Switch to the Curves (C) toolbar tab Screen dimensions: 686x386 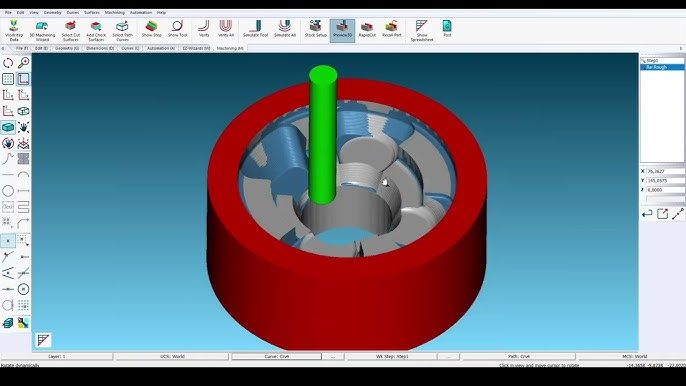pyautogui.click(x=130, y=48)
